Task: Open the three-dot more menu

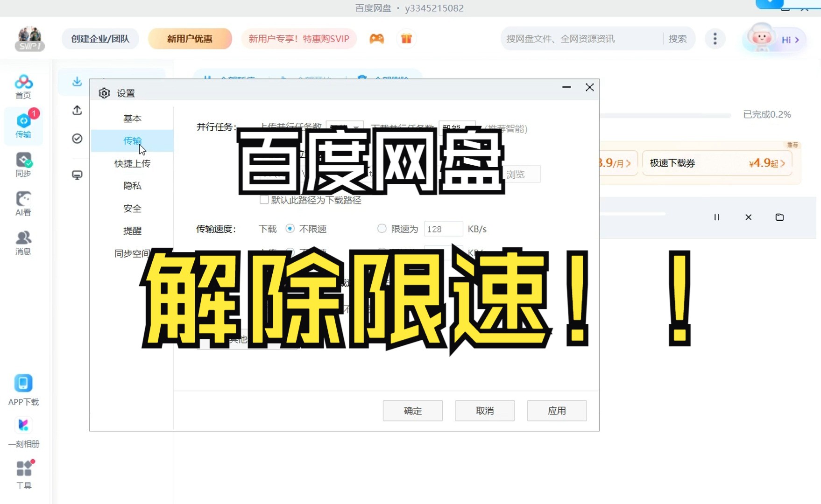Action: pos(715,39)
